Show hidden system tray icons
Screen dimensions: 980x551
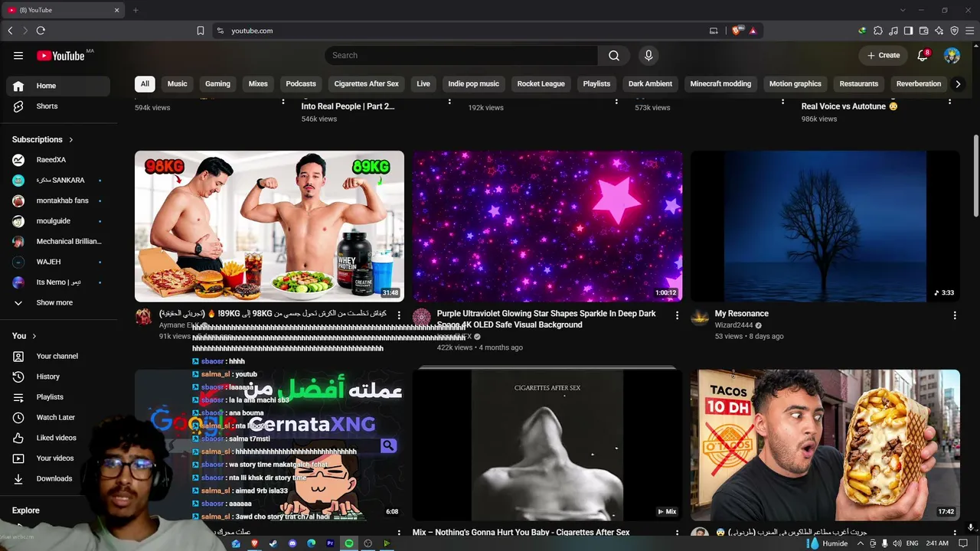point(861,543)
